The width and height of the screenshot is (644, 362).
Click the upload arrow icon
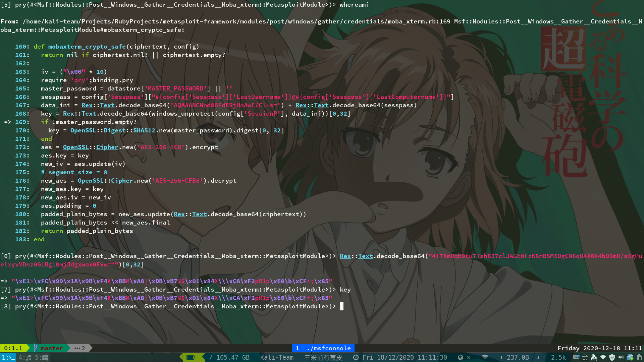click(x=501, y=358)
